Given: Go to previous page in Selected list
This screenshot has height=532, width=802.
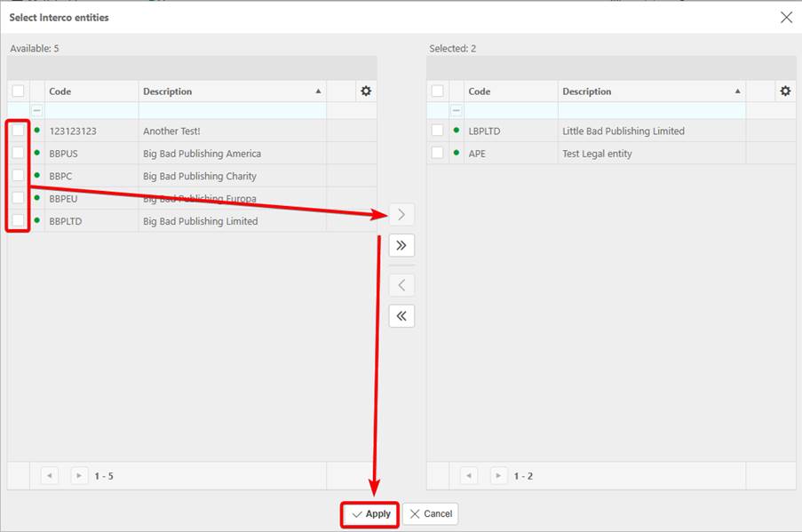Looking at the screenshot, I should [x=469, y=476].
